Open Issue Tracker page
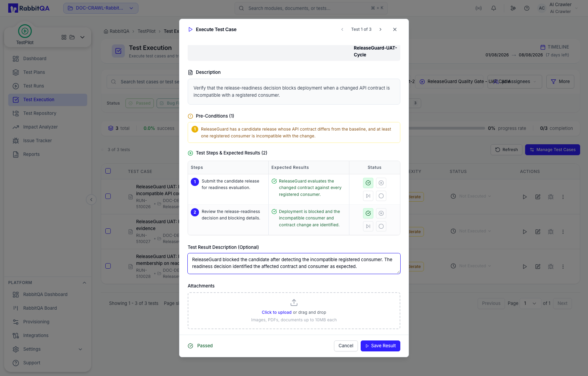 point(48,141)
